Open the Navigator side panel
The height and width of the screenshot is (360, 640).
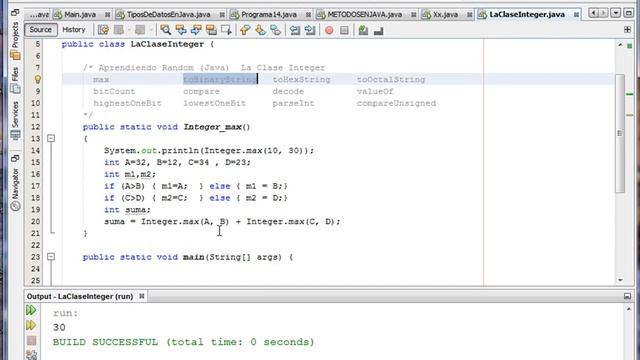(x=15, y=189)
